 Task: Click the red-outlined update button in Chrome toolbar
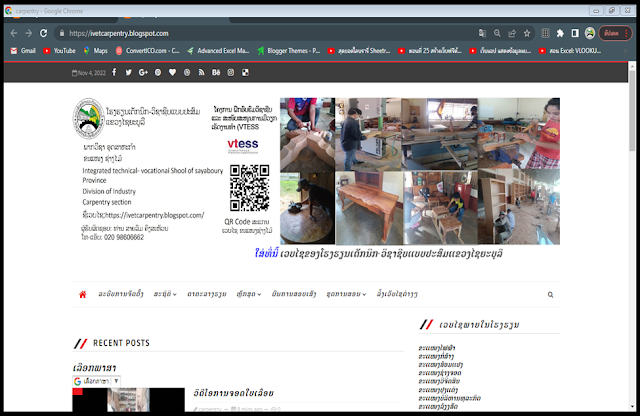pos(615,33)
